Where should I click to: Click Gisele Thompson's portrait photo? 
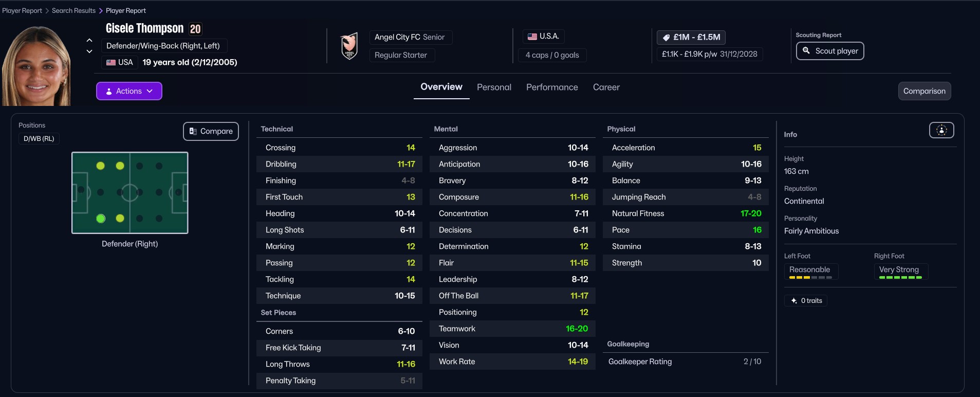point(36,67)
